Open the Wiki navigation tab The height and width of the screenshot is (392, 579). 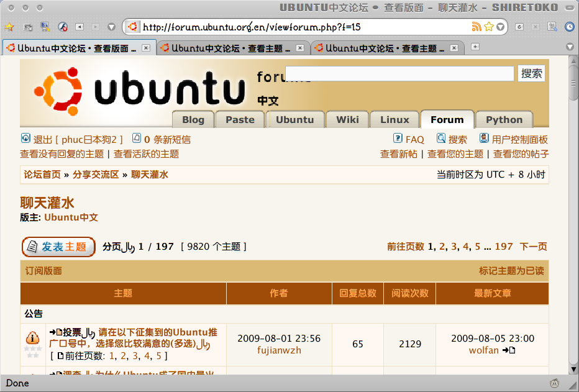coord(347,120)
